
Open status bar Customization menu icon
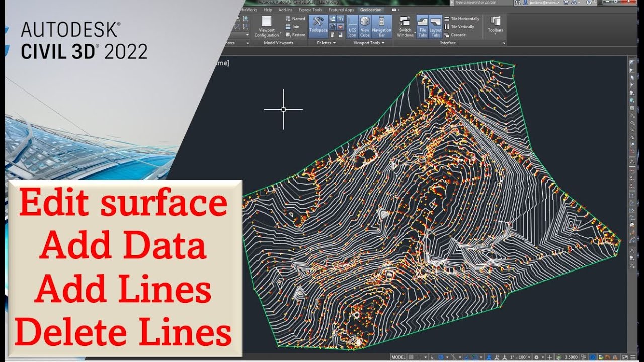pos(633,357)
